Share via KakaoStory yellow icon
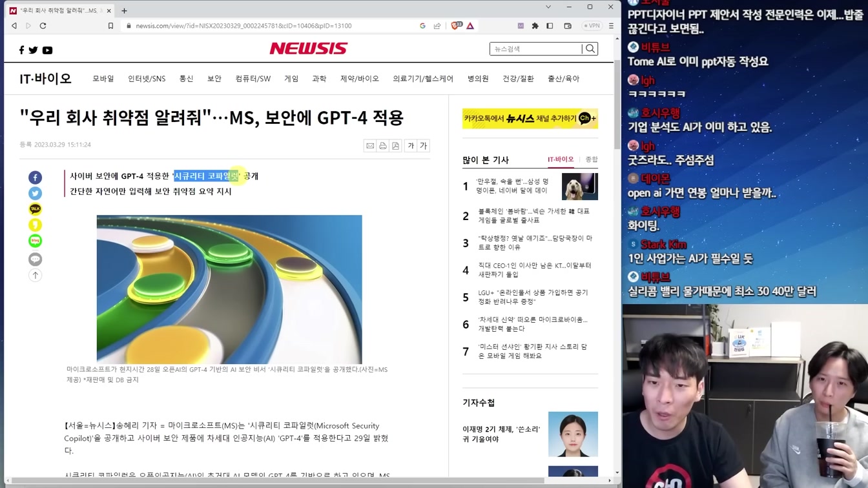The height and width of the screenshot is (488, 868). click(36, 225)
